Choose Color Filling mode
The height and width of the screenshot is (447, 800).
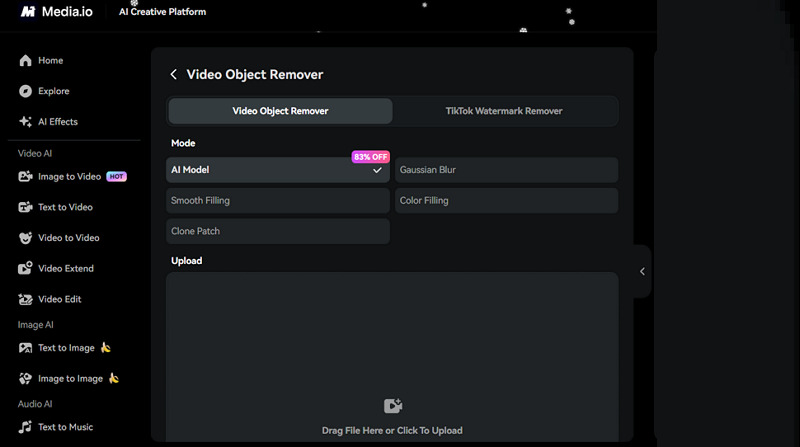click(x=506, y=201)
